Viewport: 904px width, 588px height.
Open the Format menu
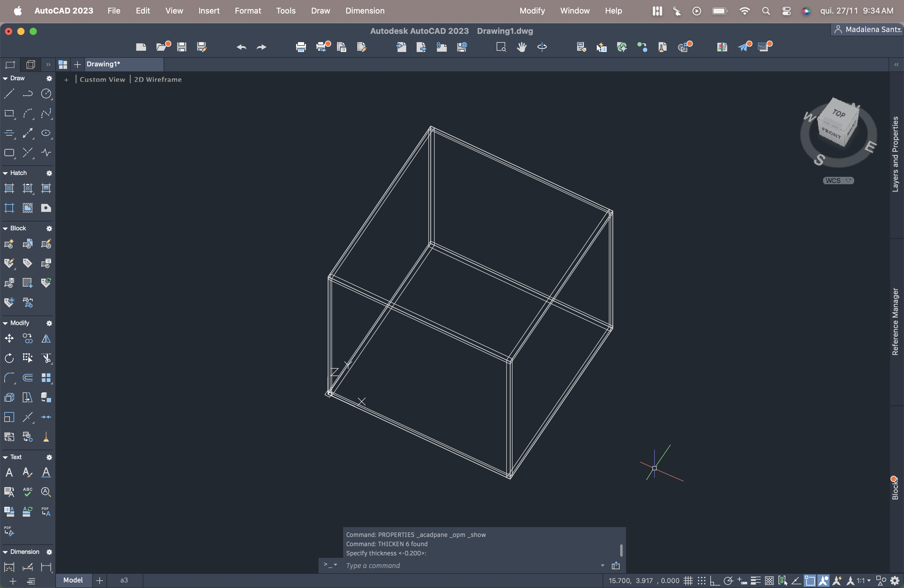coord(248,11)
